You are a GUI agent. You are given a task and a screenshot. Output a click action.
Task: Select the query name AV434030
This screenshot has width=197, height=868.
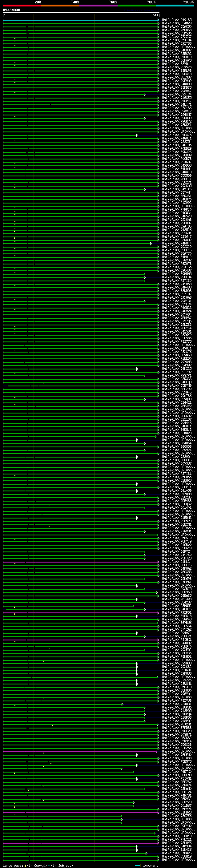(11, 10)
